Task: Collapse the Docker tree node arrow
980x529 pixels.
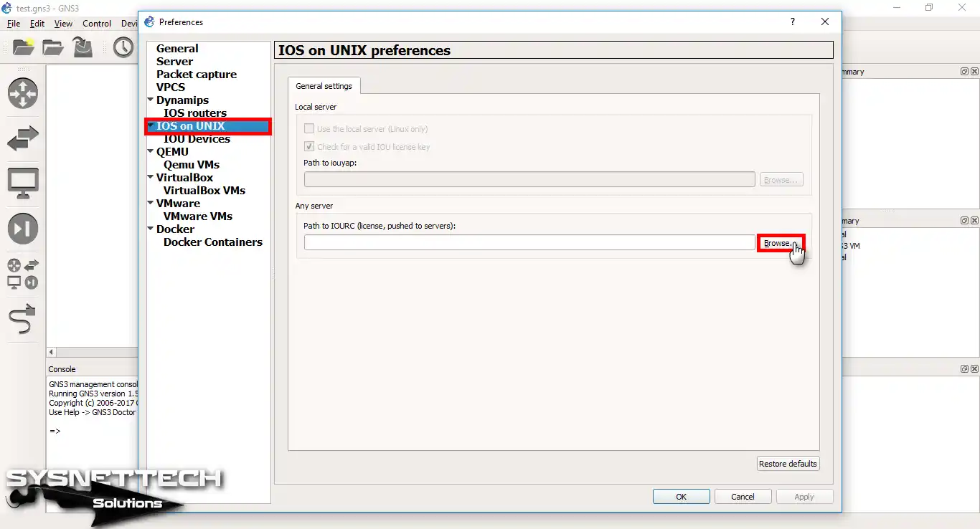Action: pos(151,229)
